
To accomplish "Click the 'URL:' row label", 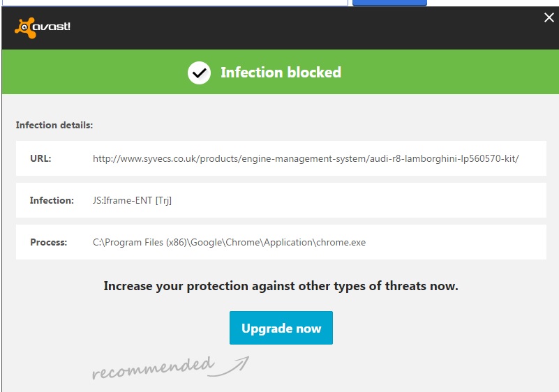I will pyautogui.click(x=40, y=158).
